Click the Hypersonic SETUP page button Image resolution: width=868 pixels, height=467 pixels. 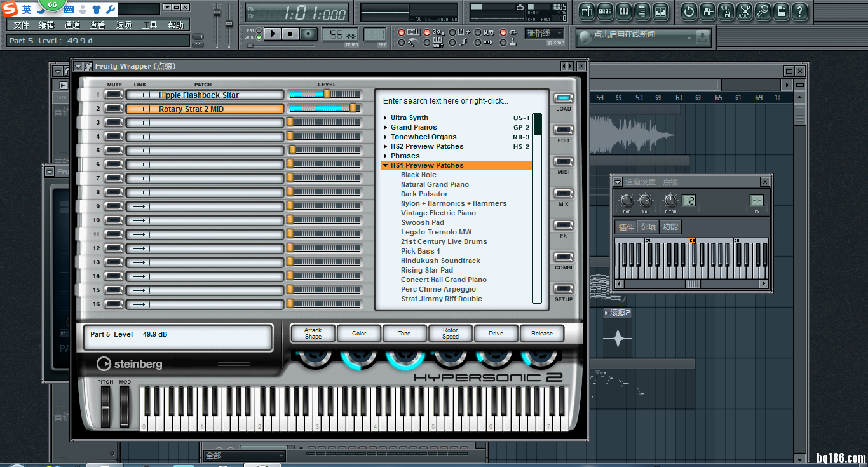click(564, 289)
